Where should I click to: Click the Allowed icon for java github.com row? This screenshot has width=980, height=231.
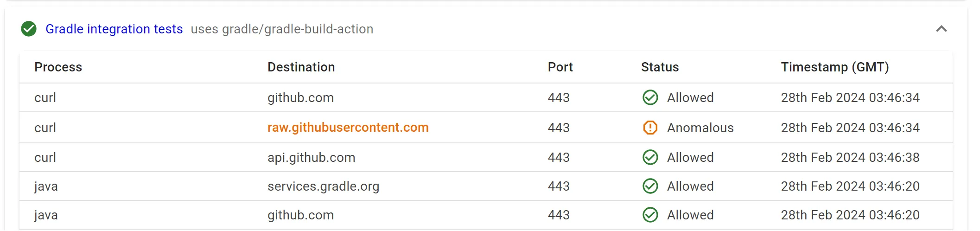[x=650, y=215]
